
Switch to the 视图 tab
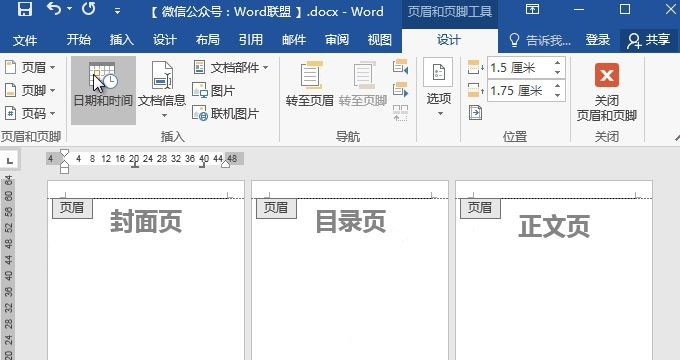[379, 40]
